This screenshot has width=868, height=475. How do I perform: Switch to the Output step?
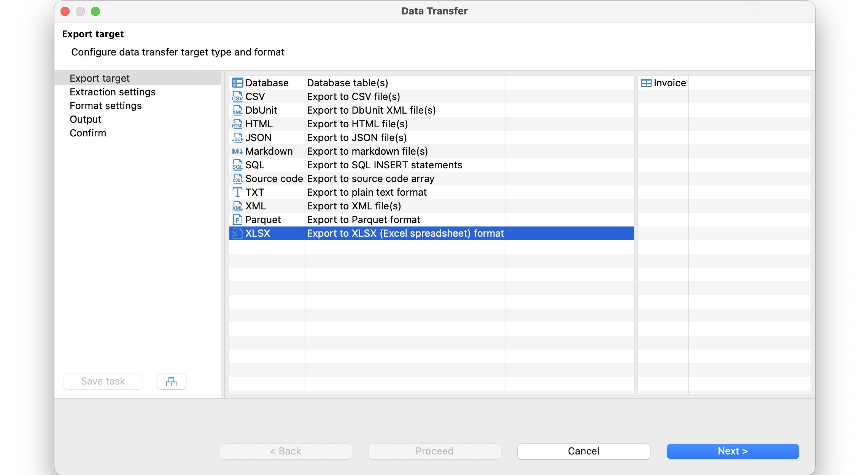tap(86, 119)
